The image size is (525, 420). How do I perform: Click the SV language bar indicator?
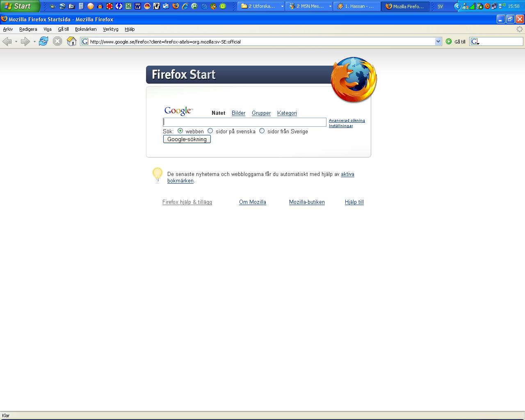click(x=440, y=6)
